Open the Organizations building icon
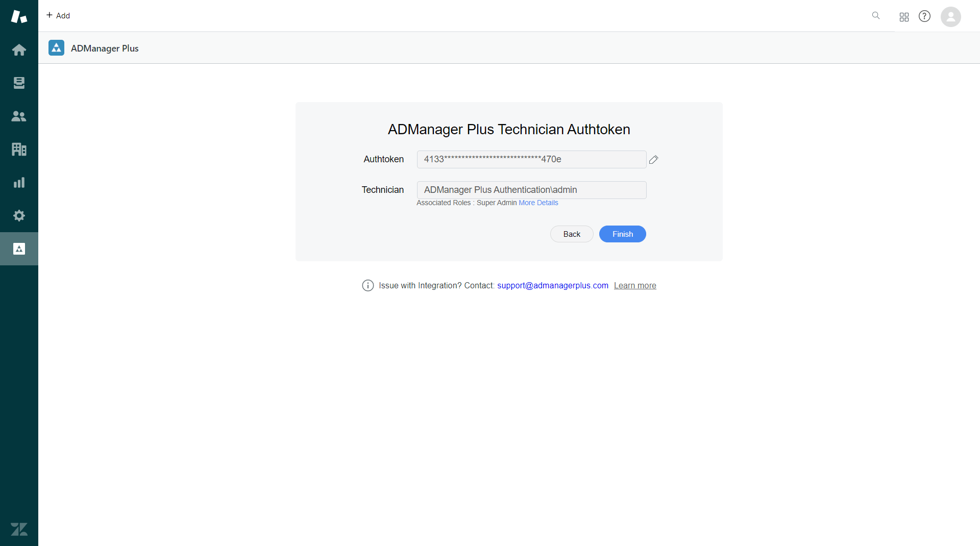 (19, 149)
